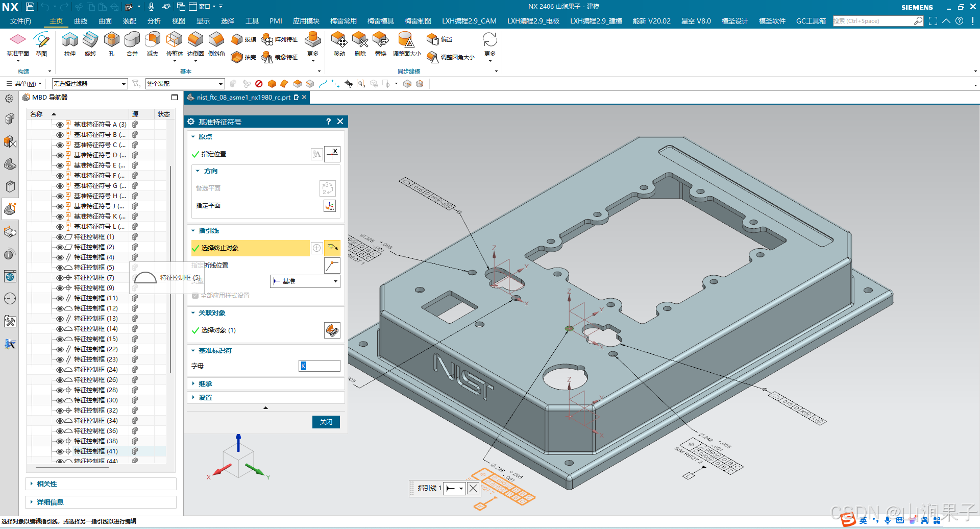Viewport: 980px width, 529px height.
Task: Open the 修剪体 trim body tool
Action: [175, 44]
